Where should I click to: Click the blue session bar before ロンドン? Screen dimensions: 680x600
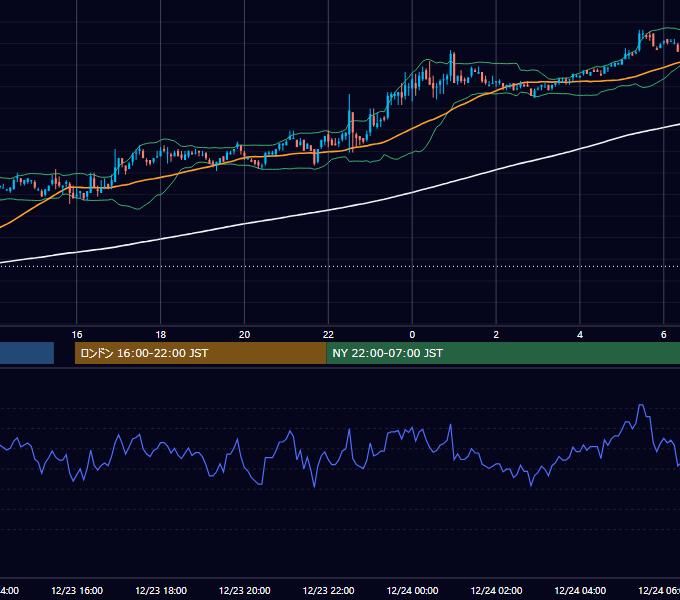27,353
